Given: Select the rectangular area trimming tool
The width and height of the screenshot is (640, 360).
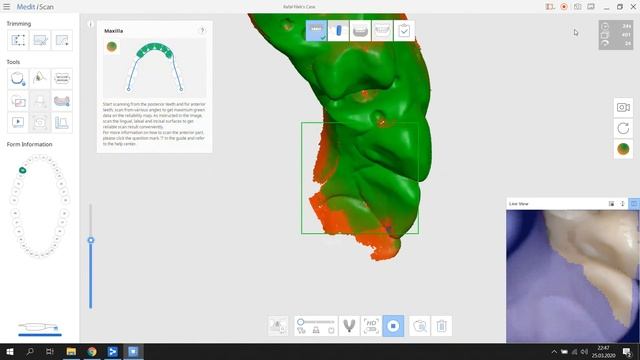Looking at the screenshot, I should [18, 40].
